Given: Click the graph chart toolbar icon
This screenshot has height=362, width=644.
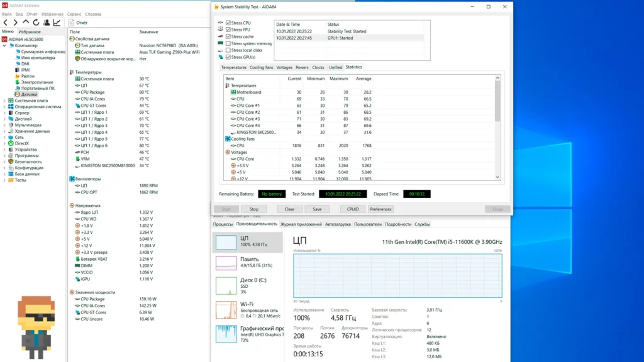Looking at the screenshot, I should point(57,23).
